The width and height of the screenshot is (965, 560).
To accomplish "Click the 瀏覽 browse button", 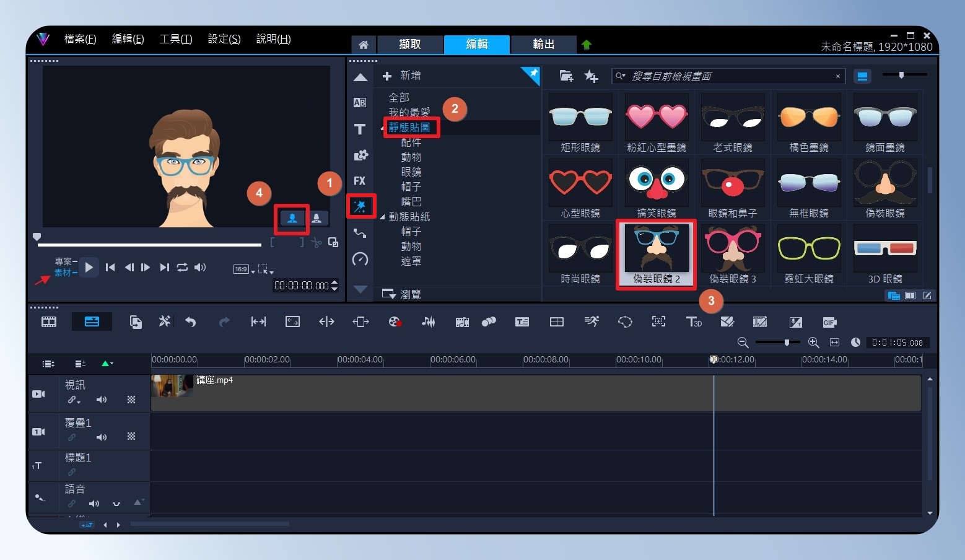I will 402,294.
